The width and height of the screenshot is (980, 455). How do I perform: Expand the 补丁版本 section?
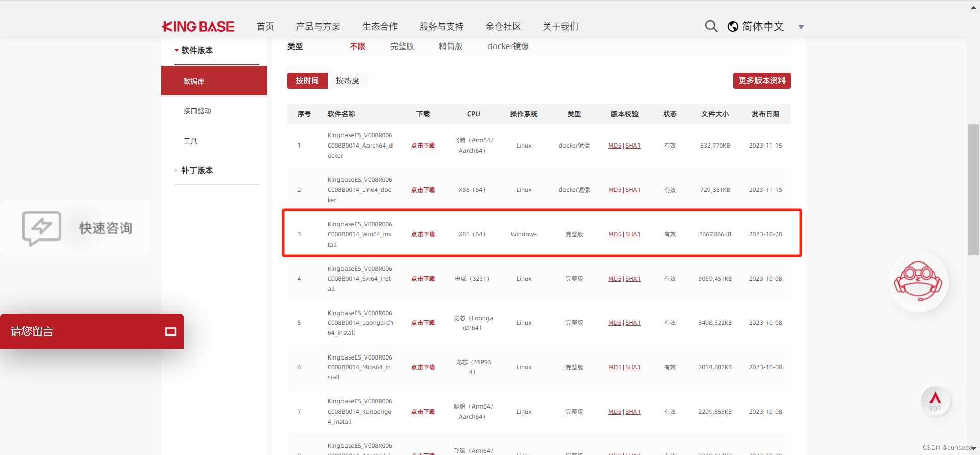click(x=197, y=171)
